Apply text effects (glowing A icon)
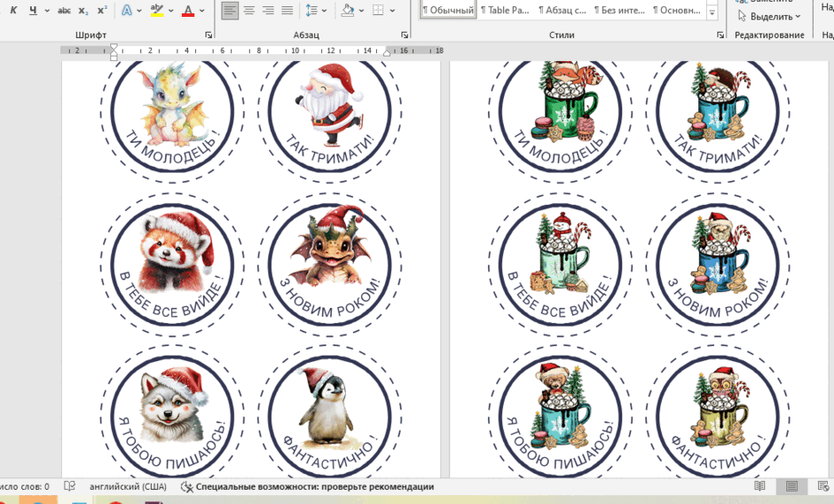 tap(127, 10)
